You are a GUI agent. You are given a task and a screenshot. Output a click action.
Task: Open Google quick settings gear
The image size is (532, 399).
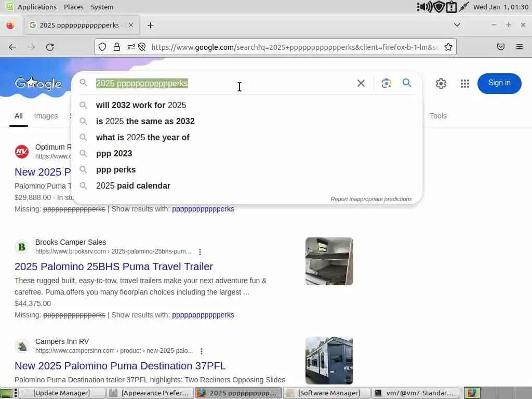[441, 84]
